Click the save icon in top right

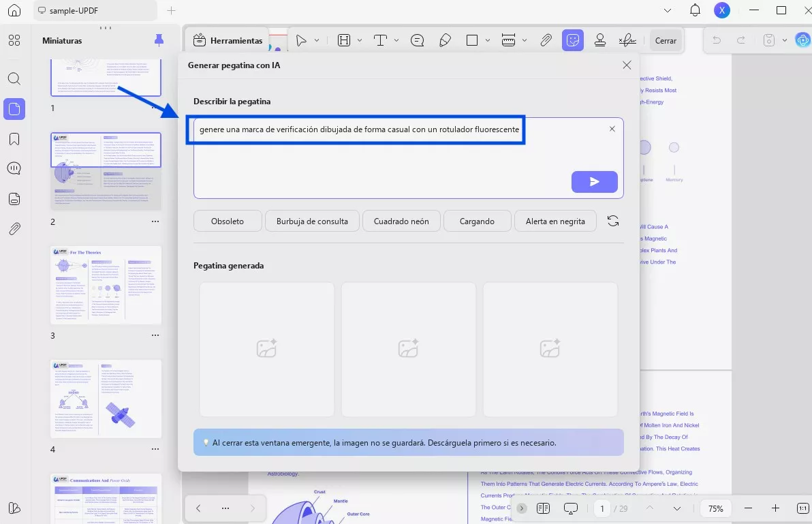(769, 40)
